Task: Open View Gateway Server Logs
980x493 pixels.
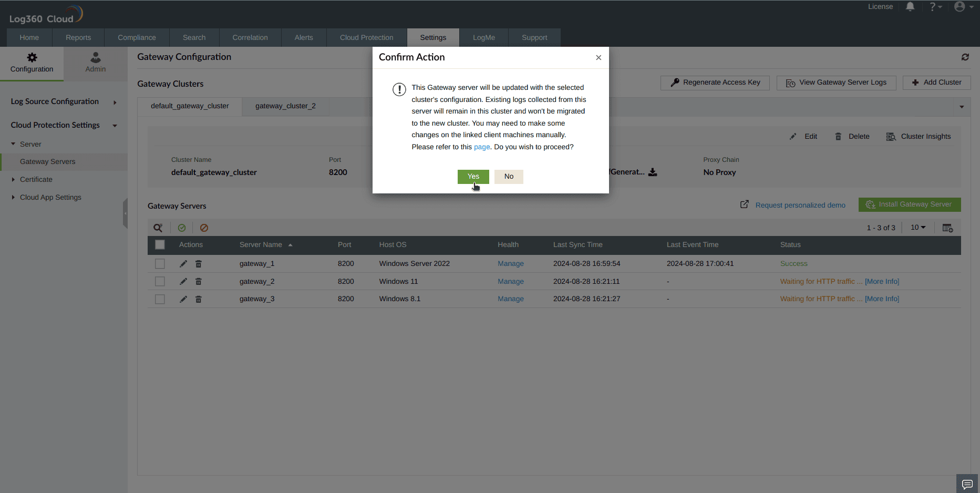Action: coord(836,83)
